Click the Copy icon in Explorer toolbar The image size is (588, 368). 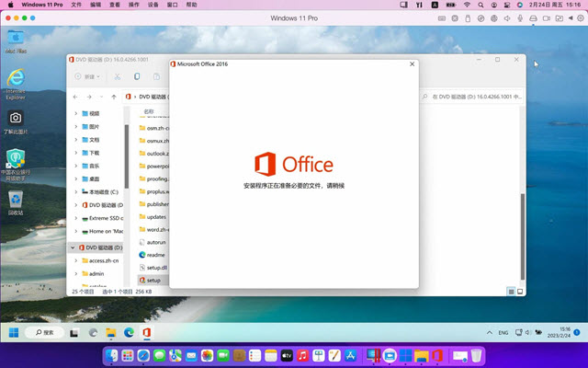pos(137,76)
